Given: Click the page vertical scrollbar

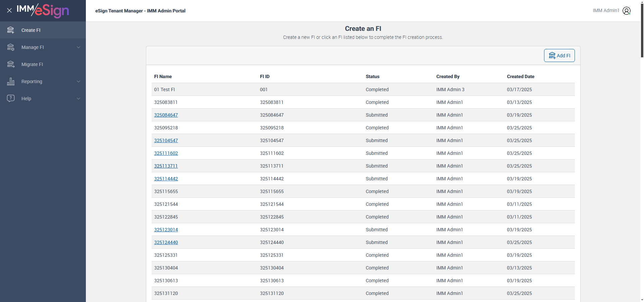Looking at the screenshot, I should [x=642, y=151].
